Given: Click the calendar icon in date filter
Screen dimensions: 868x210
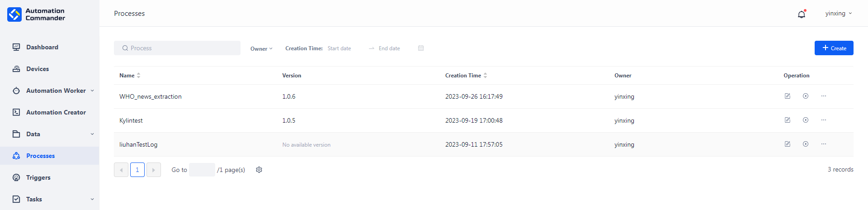Looking at the screenshot, I should click(x=421, y=48).
